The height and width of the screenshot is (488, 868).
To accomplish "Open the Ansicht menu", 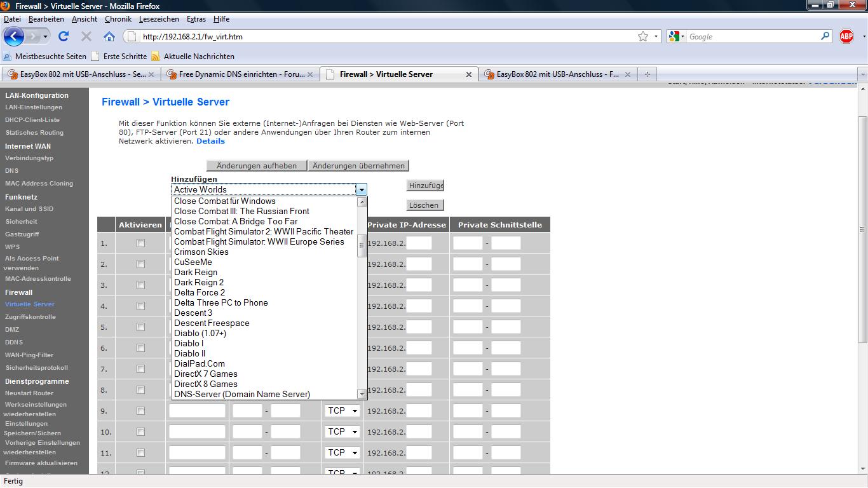I will point(85,19).
